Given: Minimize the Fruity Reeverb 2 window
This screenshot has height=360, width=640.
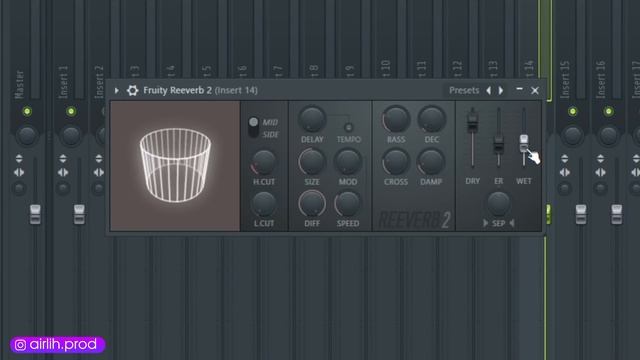Looking at the screenshot, I should 519,89.
